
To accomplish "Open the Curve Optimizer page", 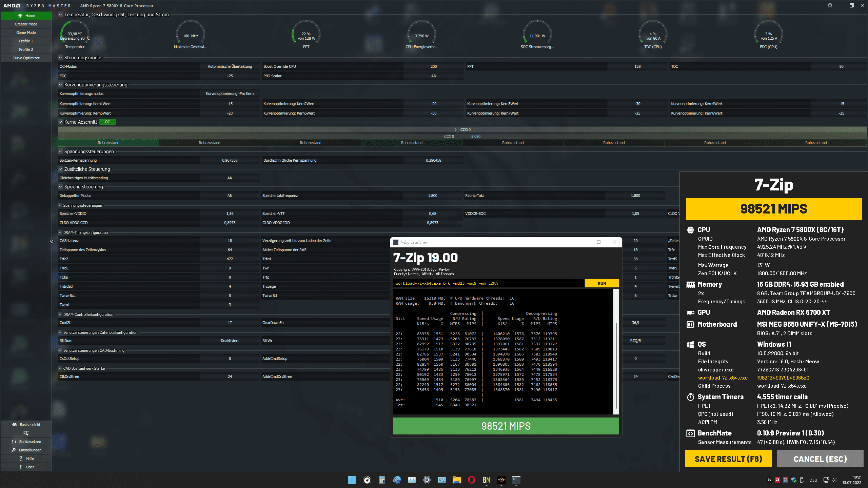I will tap(26, 58).
